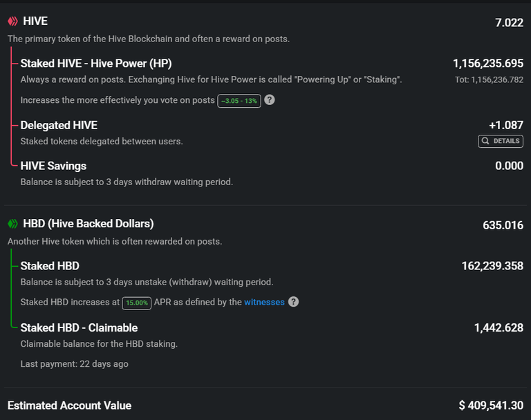Click the green HBD logo icon
Viewport: 531px width, 420px height.
click(x=13, y=224)
